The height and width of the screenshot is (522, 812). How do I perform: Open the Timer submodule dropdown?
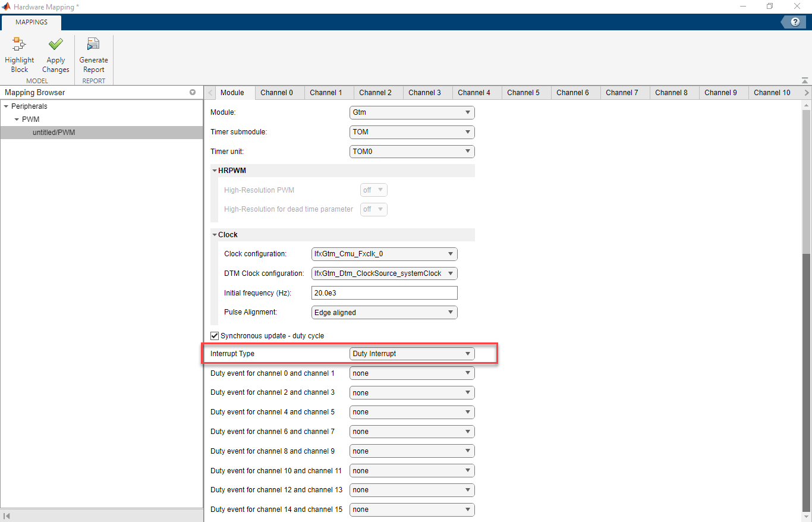[412, 132]
